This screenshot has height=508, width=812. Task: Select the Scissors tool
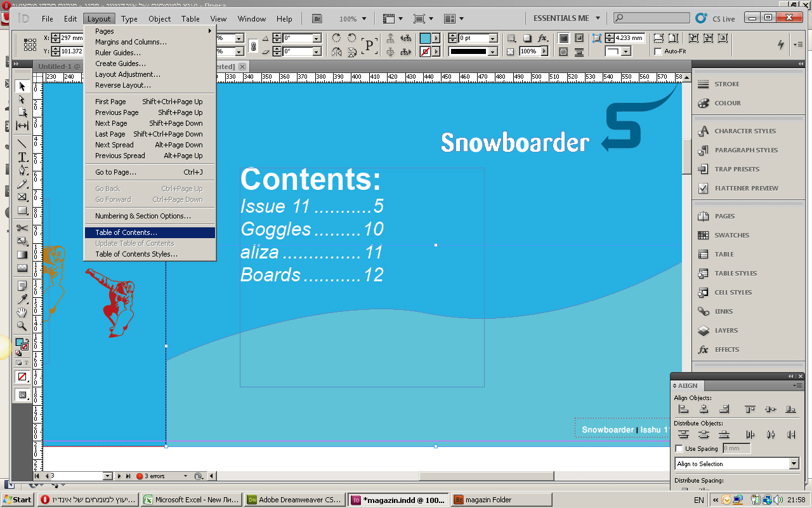coord(22,228)
